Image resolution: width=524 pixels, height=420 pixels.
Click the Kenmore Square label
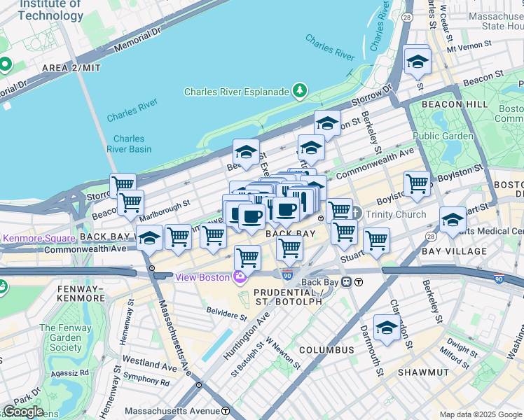point(39,238)
